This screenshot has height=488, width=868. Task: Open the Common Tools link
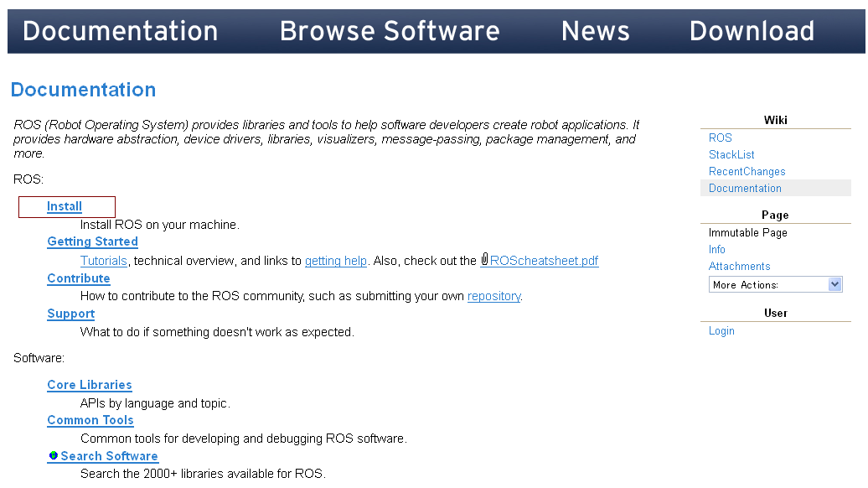pyautogui.click(x=90, y=420)
